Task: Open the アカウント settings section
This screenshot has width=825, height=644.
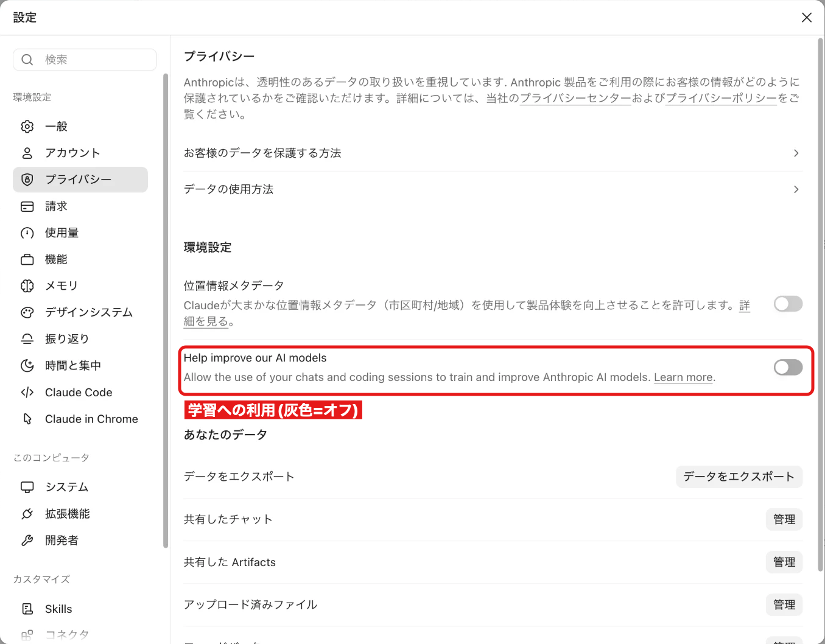Action: pos(80,153)
